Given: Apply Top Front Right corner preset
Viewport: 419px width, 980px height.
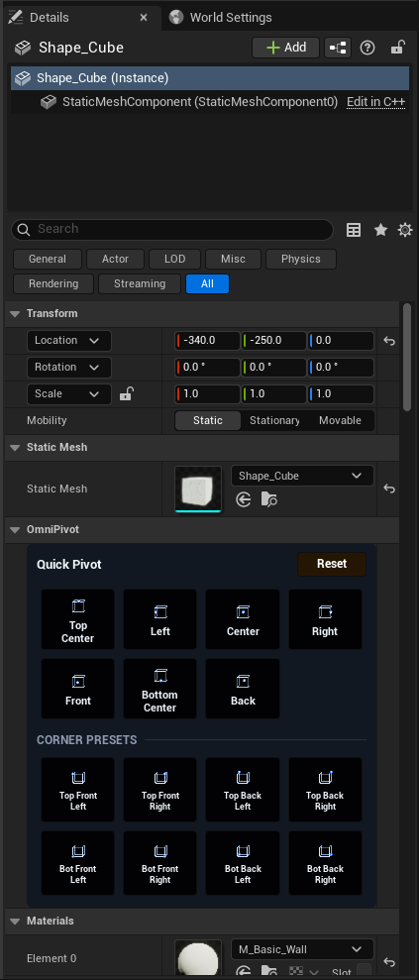Looking at the screenshot, I should (x=159, y=790).
